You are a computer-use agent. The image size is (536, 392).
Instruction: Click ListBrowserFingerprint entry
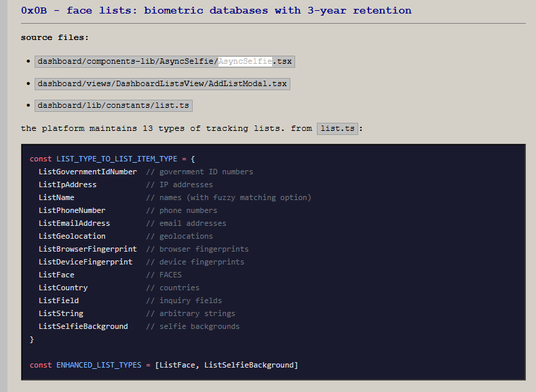click(x=88, y=249)
